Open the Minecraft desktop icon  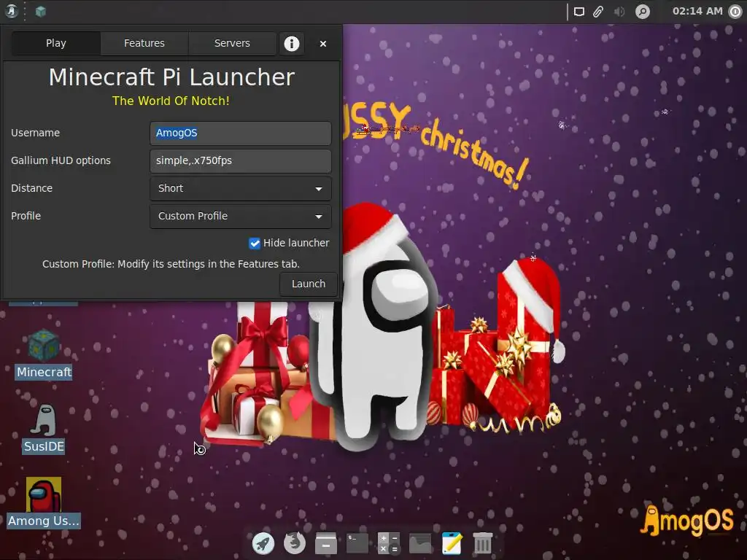tap(44, 354)
